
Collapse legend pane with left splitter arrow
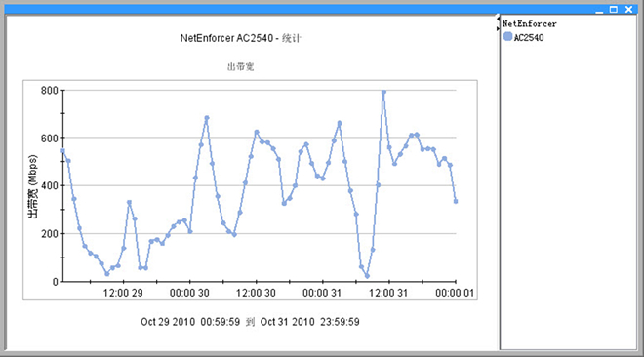(x=498, y=19)
